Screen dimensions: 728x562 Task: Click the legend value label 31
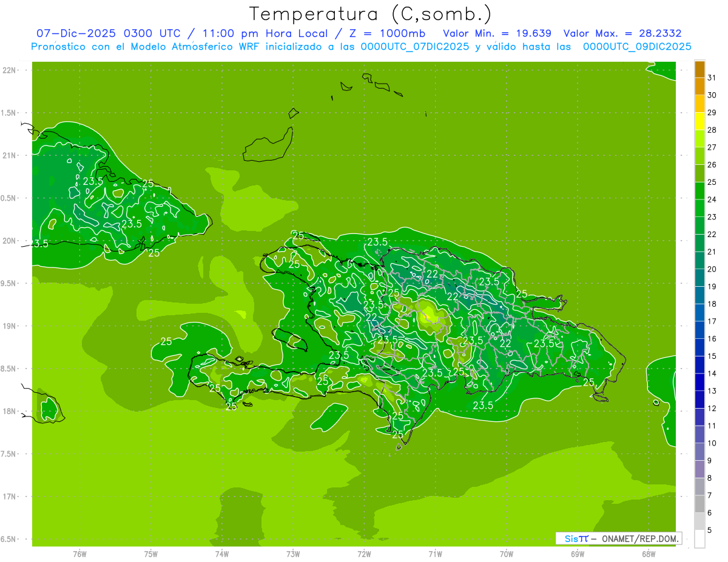tap(712, 77)
